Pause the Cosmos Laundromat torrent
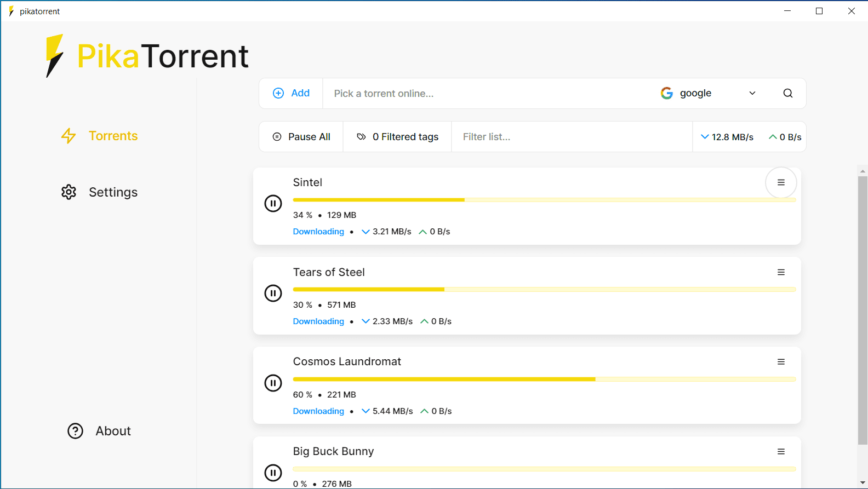The height and width of the screenshot is (489, 868). click(x=273, y=383)
